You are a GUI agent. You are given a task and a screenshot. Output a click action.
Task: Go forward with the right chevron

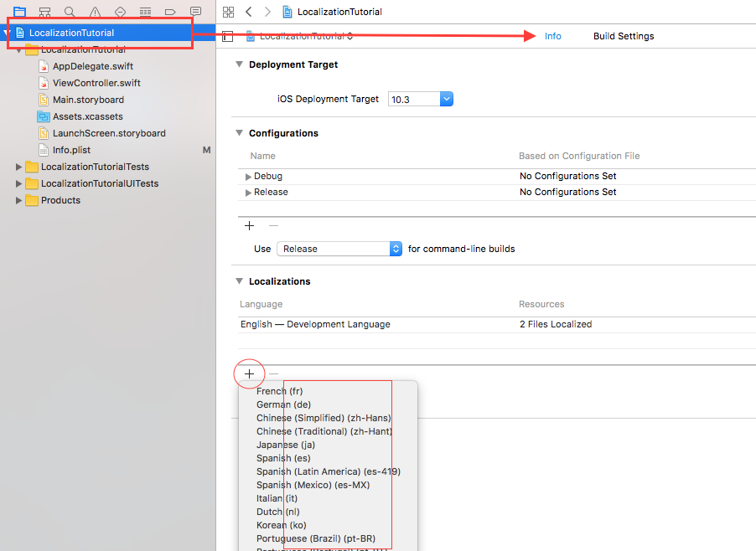pos(267,12)
